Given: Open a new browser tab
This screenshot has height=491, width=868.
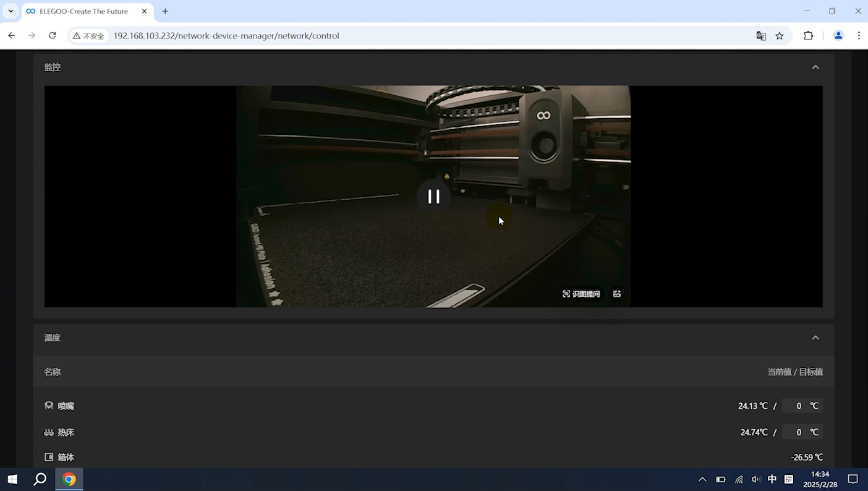Looking at the screenshot, I should point(165,11).
